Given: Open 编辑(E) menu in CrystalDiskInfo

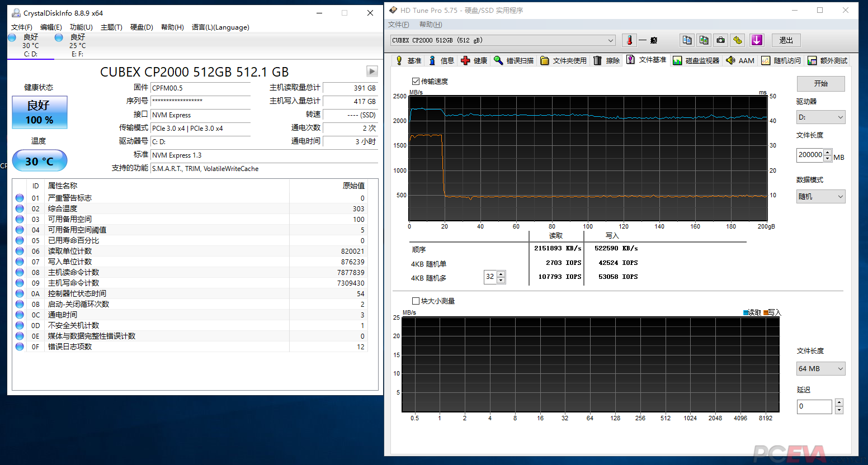Looking at the screenshot, I should [x=51, y=27].
